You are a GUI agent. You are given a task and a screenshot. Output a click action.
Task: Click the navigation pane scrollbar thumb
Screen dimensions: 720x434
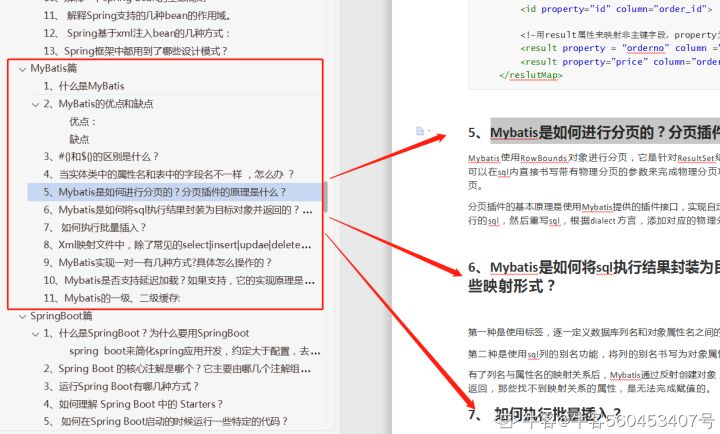click(325, 196)
